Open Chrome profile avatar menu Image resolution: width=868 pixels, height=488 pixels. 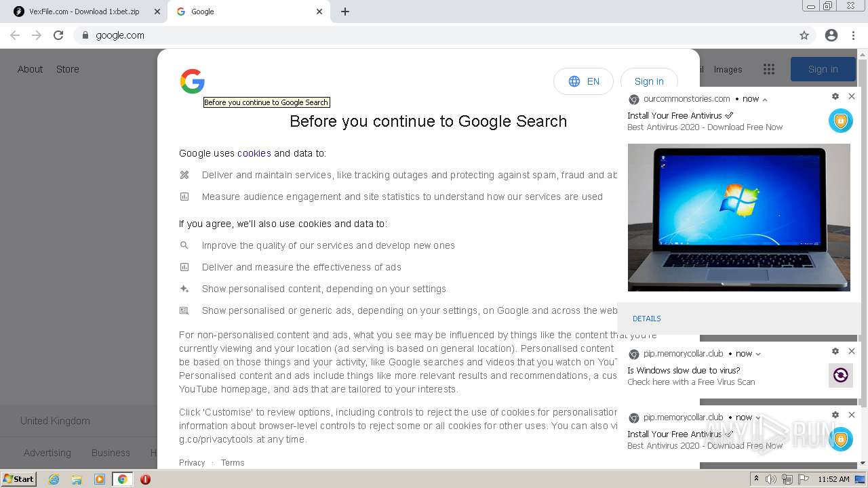[831, 35]
